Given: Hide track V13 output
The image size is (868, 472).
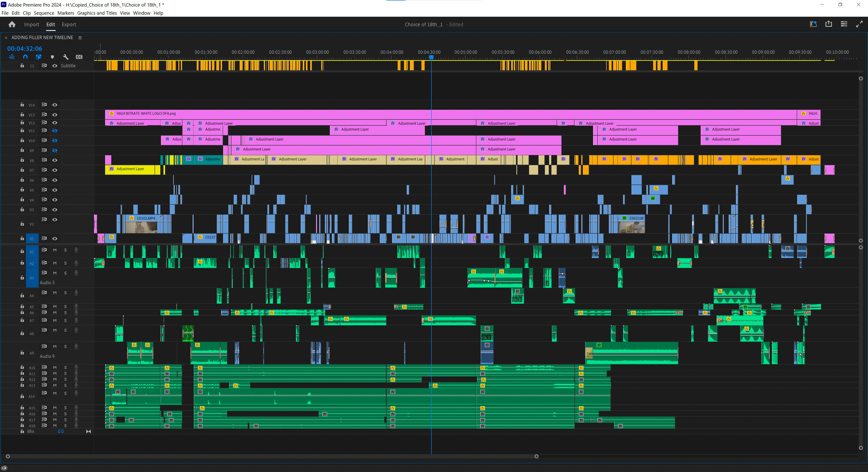Looking at the screenshot, I should [x=55, y=115].
